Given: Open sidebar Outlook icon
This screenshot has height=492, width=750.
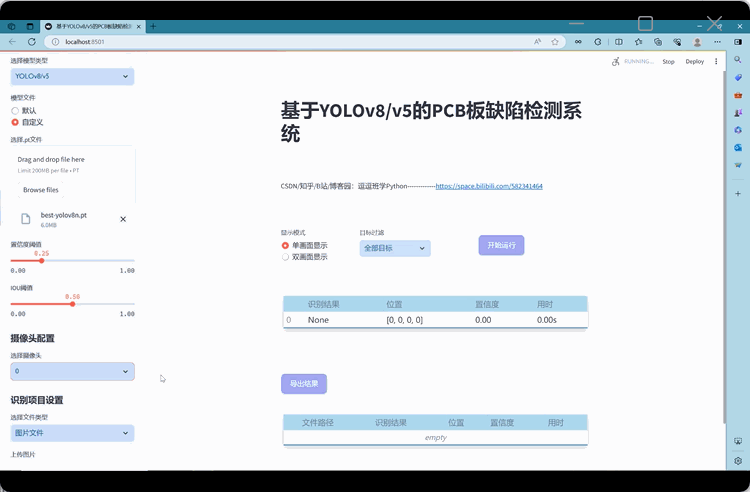Looking at the screenshot, I should (738, 148).
